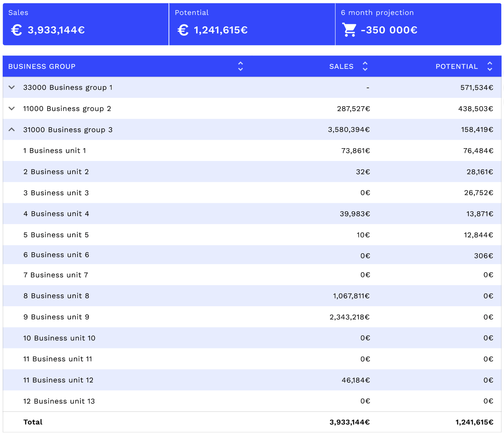Click the 6 month projection card
The width and height of the screenshot is (504, 433).
click(418, 24)
